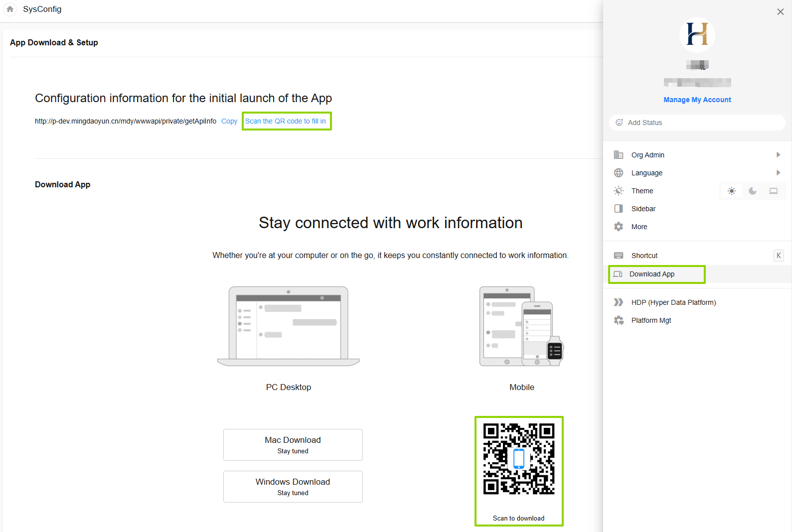The width and height of the screenshot is (792, 532).
Task: Select Download App in the menu
Action: (x=697, y=274)
